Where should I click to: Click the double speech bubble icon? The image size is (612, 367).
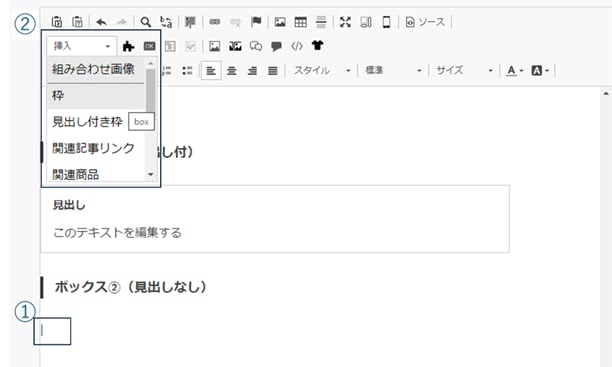click(x=256, y=46)
